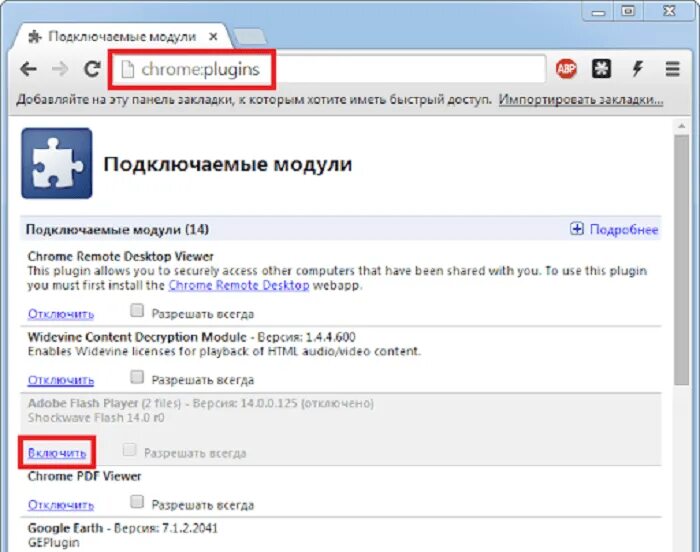Reload the page with the refresh icon

92,69
